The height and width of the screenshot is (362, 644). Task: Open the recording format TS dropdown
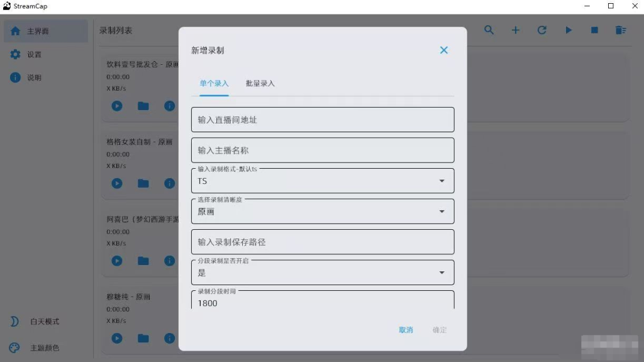coord(323,181)
